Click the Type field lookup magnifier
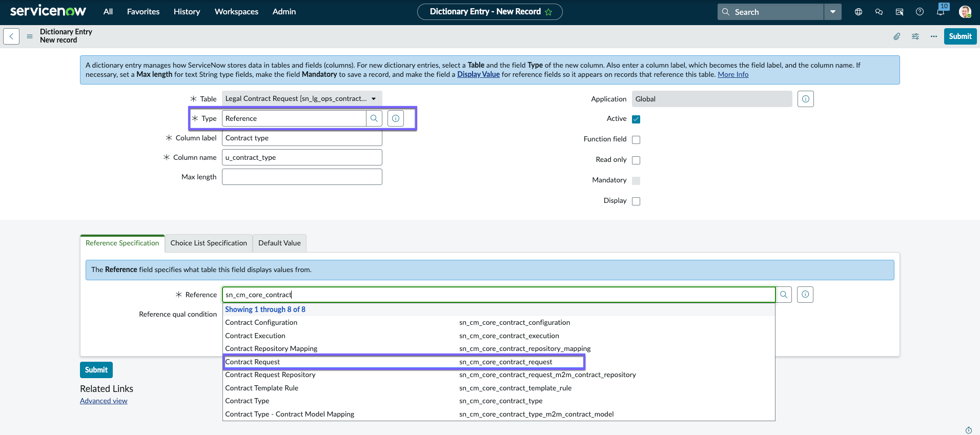The image size is (980, 435). (374, 118)
